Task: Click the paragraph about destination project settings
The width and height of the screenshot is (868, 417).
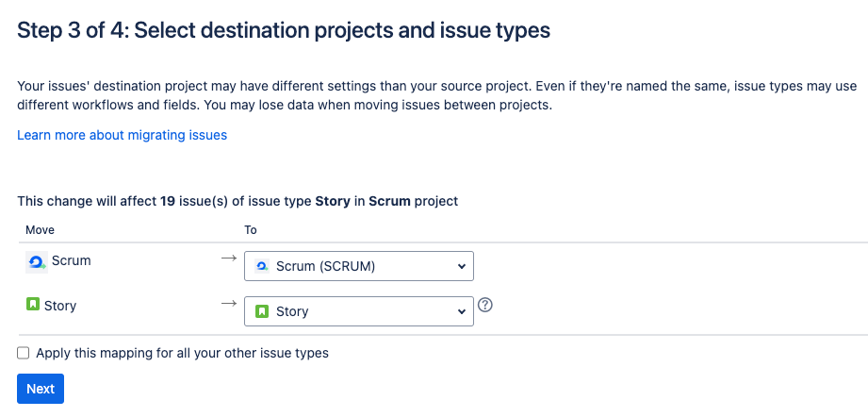Action: pyautogui.click(x=437, y=96)
